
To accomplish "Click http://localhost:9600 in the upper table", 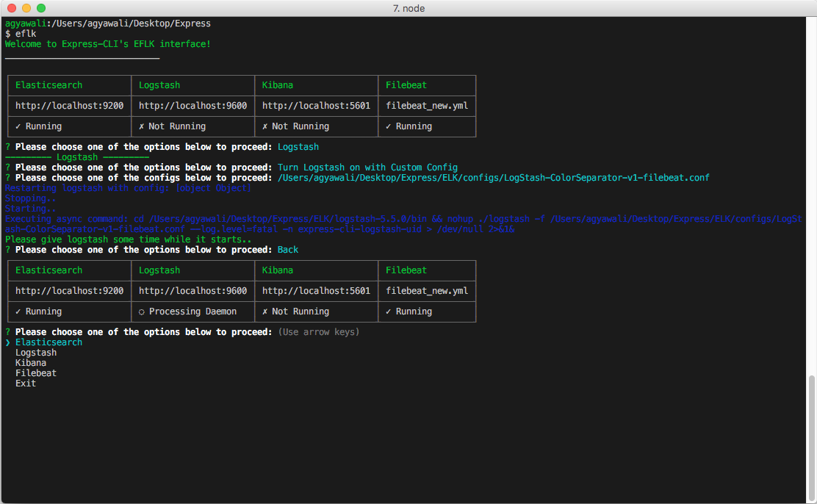I will point(192,106).
